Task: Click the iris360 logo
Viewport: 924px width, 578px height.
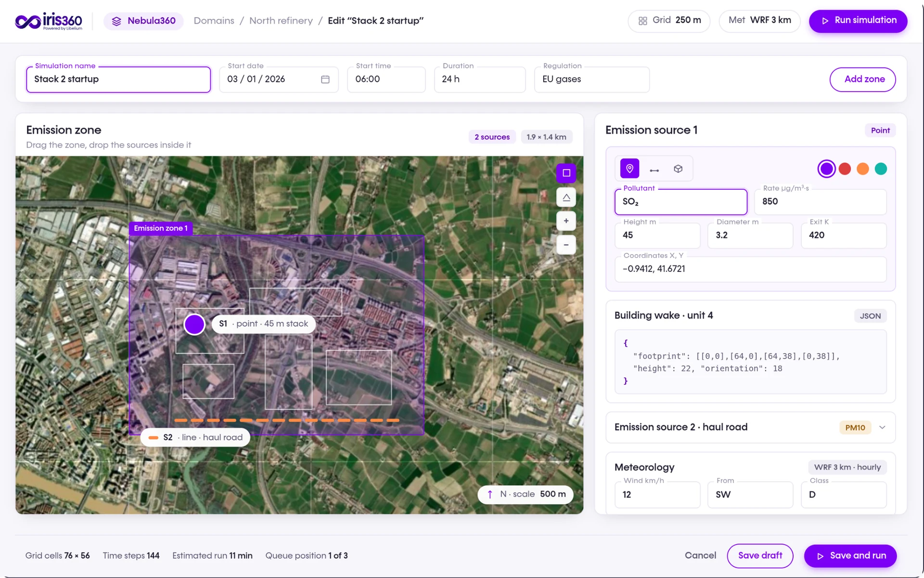Action: pos(49,21)
